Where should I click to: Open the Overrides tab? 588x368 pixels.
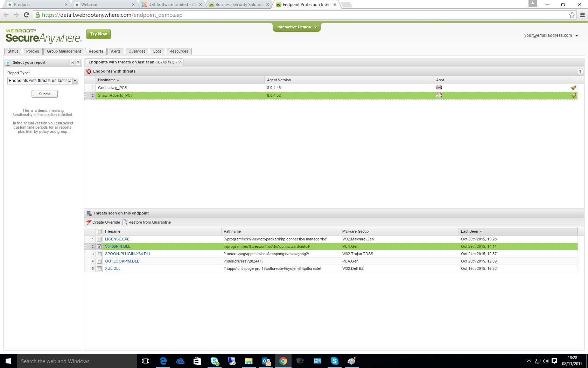[137, 51]
